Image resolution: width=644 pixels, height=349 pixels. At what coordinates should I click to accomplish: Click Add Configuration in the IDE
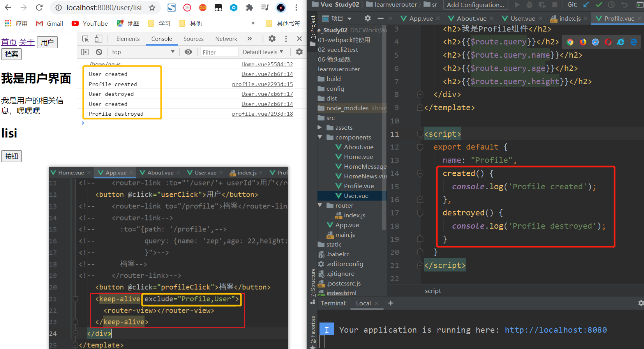coord(475,5)
